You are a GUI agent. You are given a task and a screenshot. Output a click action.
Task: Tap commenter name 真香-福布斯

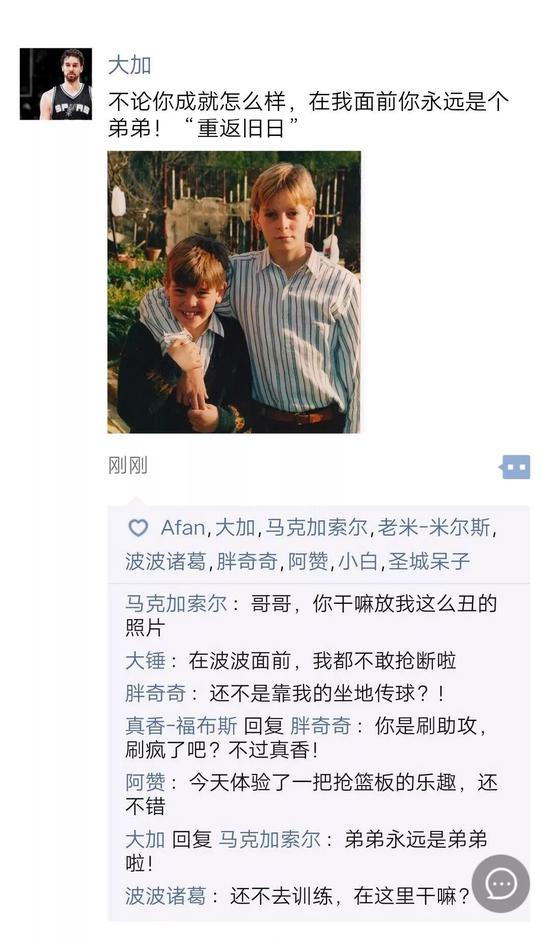click(x=181, y=725)
